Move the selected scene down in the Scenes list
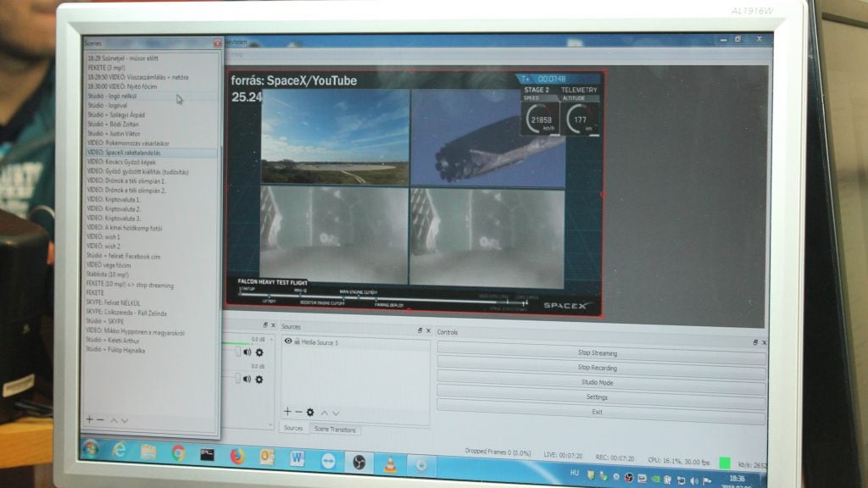The height and width of the screenshot is (488, 868). 125,420
